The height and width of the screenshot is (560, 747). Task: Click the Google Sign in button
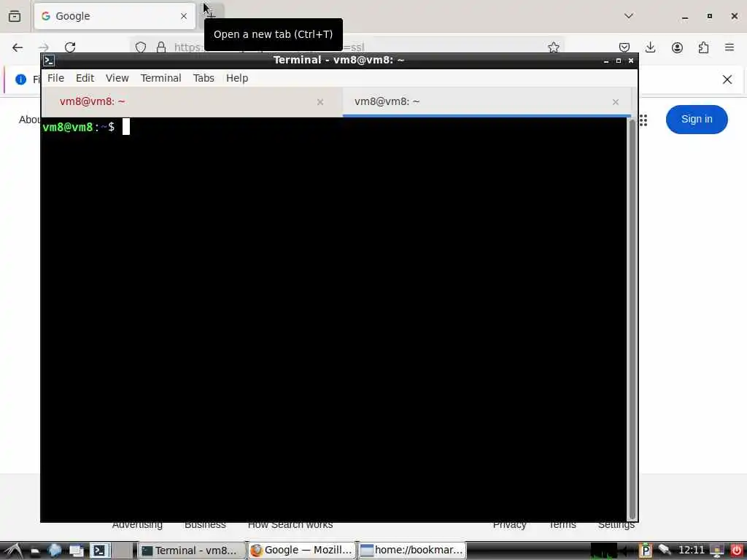[697, 119]
